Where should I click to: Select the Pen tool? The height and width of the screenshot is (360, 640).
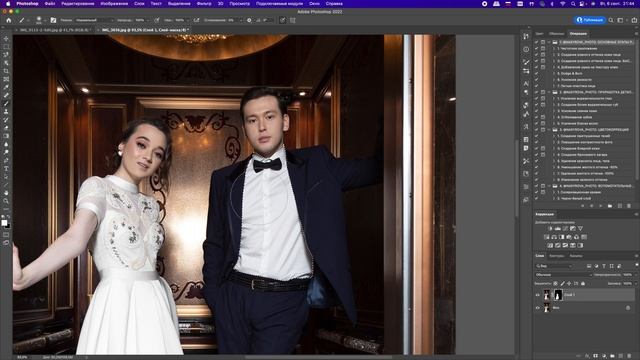click(6, 160)
